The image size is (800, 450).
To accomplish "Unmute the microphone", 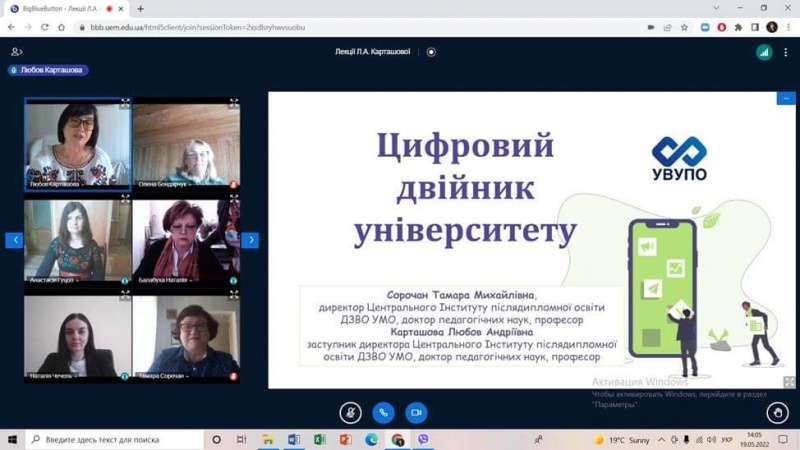I will click(350, 412).
